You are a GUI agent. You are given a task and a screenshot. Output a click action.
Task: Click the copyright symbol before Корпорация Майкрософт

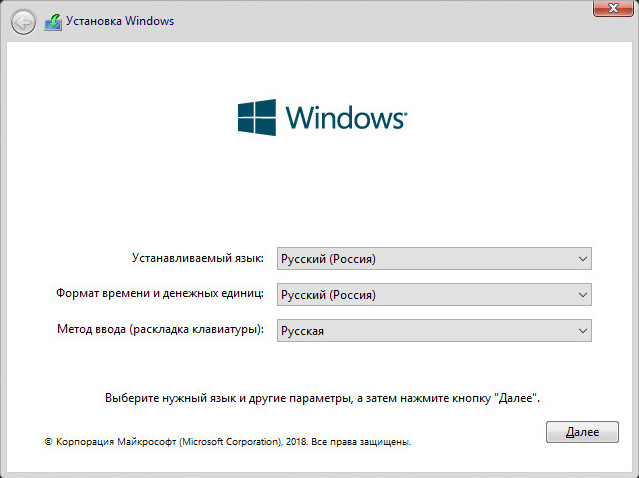point(48,442)
